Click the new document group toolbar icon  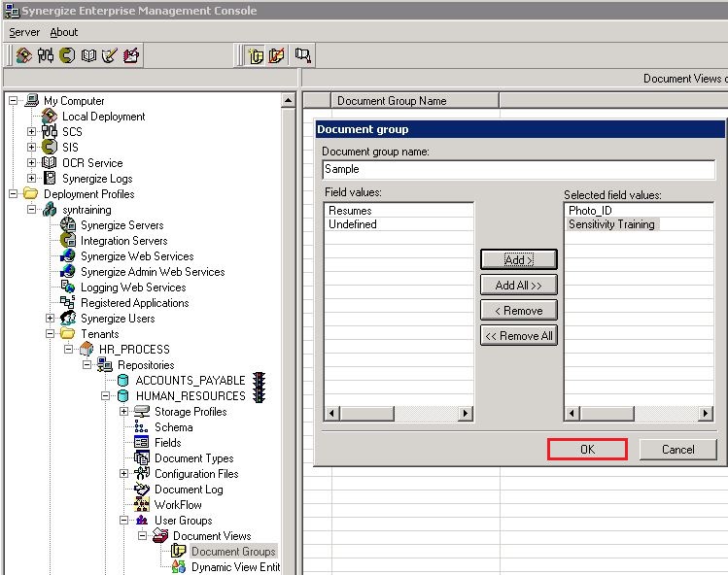256,55
